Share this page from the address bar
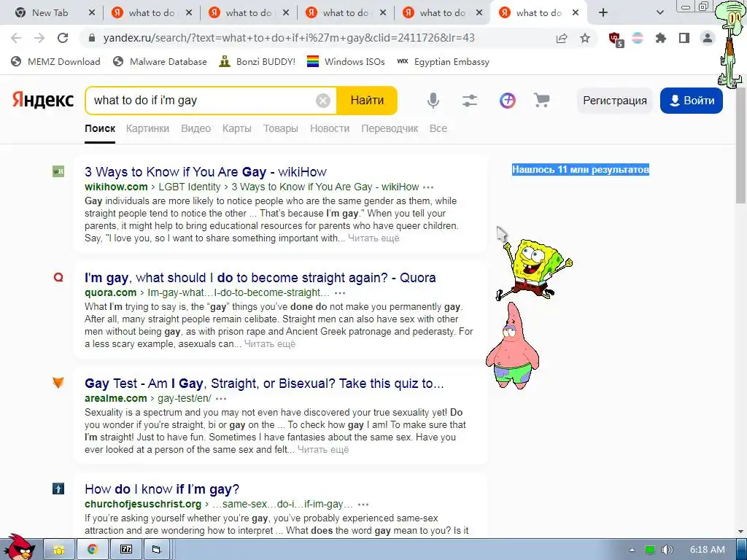The width and height of the screenshot is (747, 560). click(562, 38)
